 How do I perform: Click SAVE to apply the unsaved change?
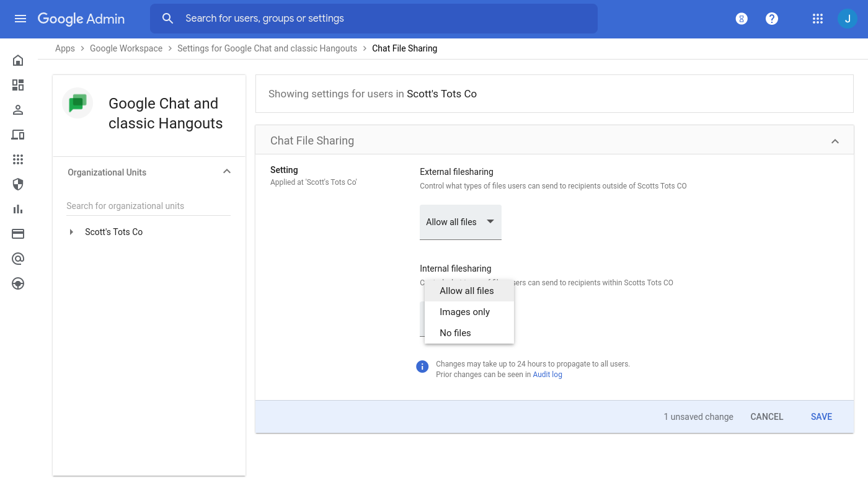click(x=821, y=416)
